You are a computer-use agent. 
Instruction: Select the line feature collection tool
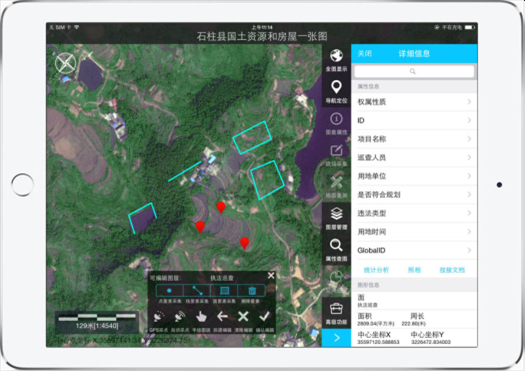point(197,290)
